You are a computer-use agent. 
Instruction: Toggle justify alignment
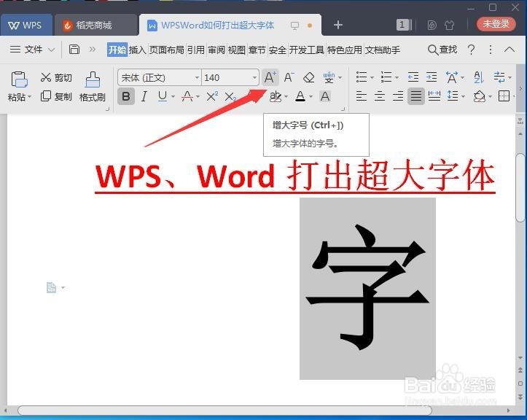416,96
